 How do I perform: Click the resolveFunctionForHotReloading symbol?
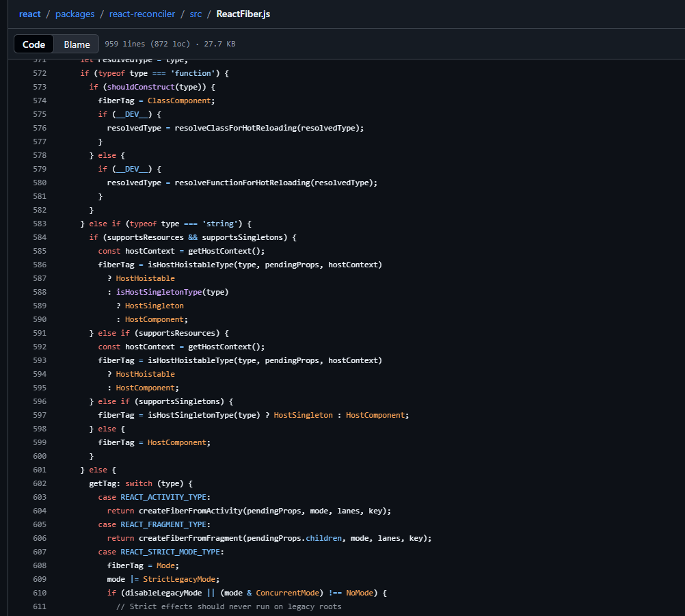click(x=242, y=183)
